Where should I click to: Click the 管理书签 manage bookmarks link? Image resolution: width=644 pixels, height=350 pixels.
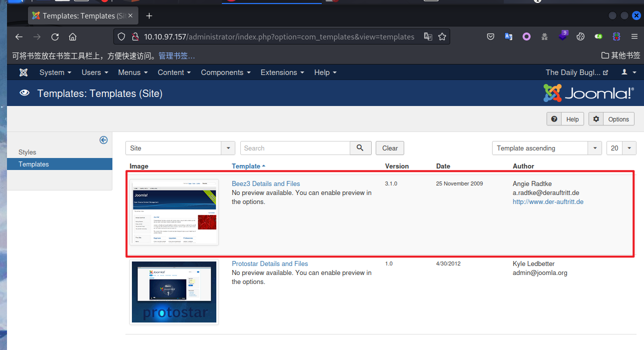[x=177, y=55]
